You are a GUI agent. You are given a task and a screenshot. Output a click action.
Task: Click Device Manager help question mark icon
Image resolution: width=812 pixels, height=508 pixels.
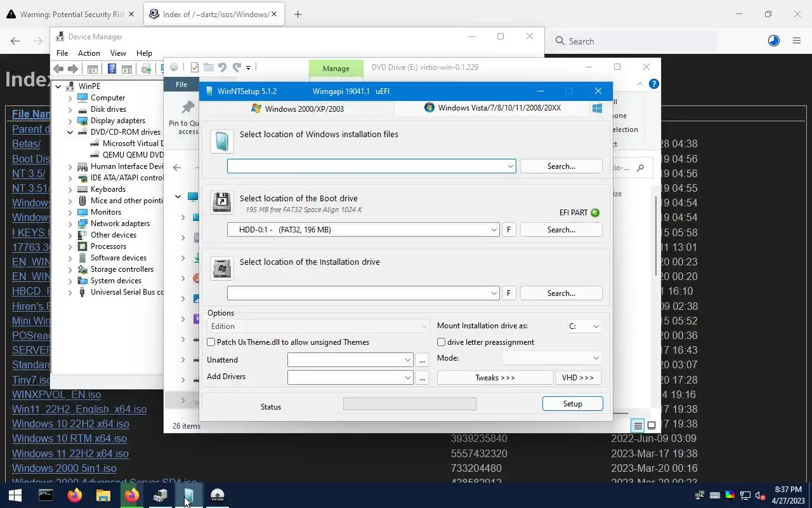point(112,69)
